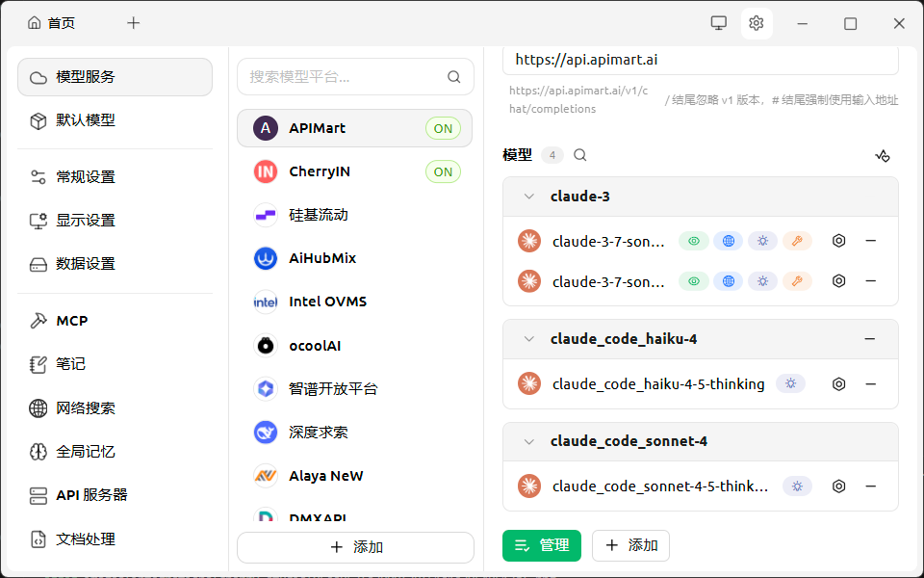The width and height of the screenshot is (924, 578).
Task: Click reasoning tag on claude_code_sonnet-4-5-think model
Action: point(797,486)
